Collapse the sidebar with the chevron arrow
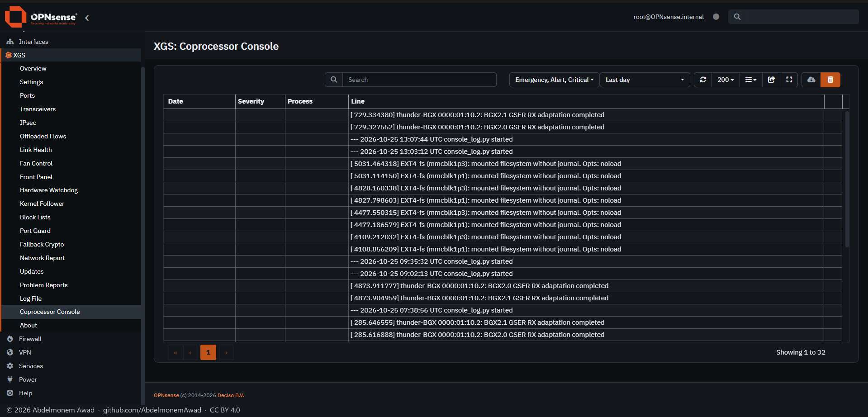 [87, 18]
